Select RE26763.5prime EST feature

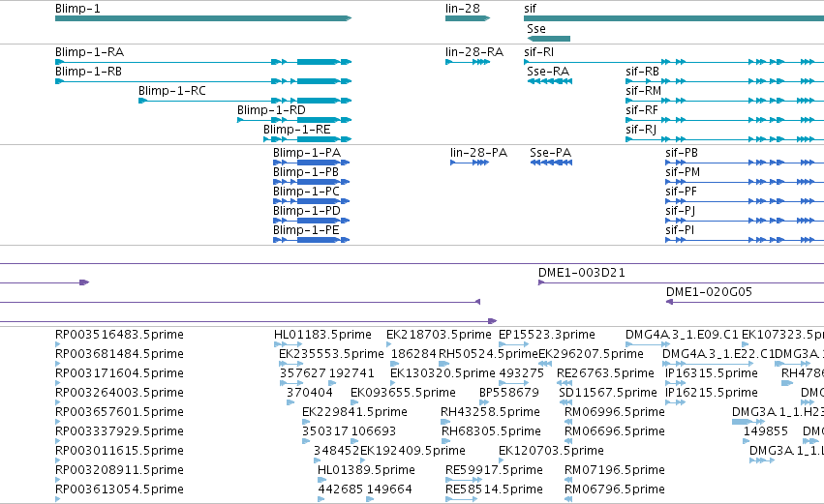coord(565,384)
